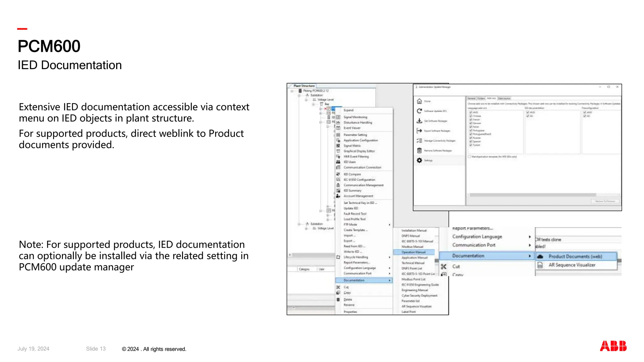
Task: Switch to the Data source tab
Action: (504, 98)
